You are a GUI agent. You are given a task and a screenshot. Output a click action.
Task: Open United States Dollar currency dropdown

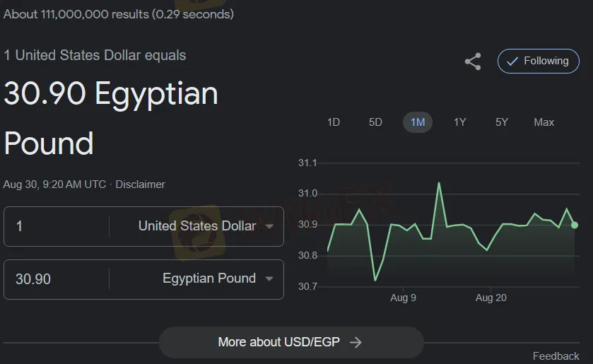pos(206,226)
